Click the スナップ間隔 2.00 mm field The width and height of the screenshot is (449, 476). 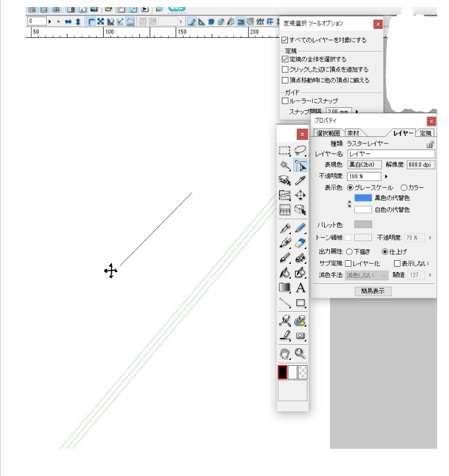click(x=339, y=111)
